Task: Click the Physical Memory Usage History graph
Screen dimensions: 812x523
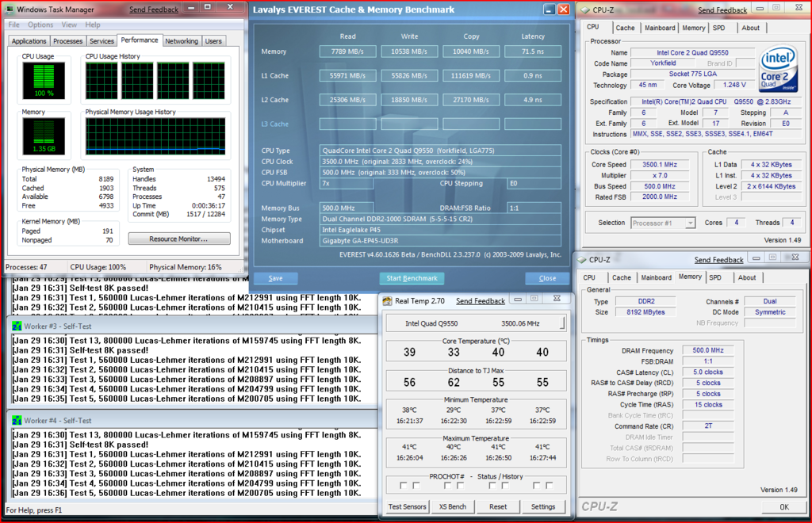Action: point(155,136)
